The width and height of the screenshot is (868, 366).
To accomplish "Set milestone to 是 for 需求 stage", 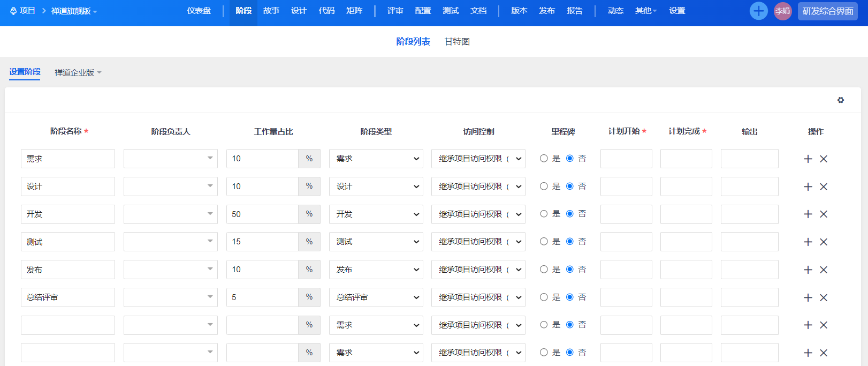I will pos(544,159).
